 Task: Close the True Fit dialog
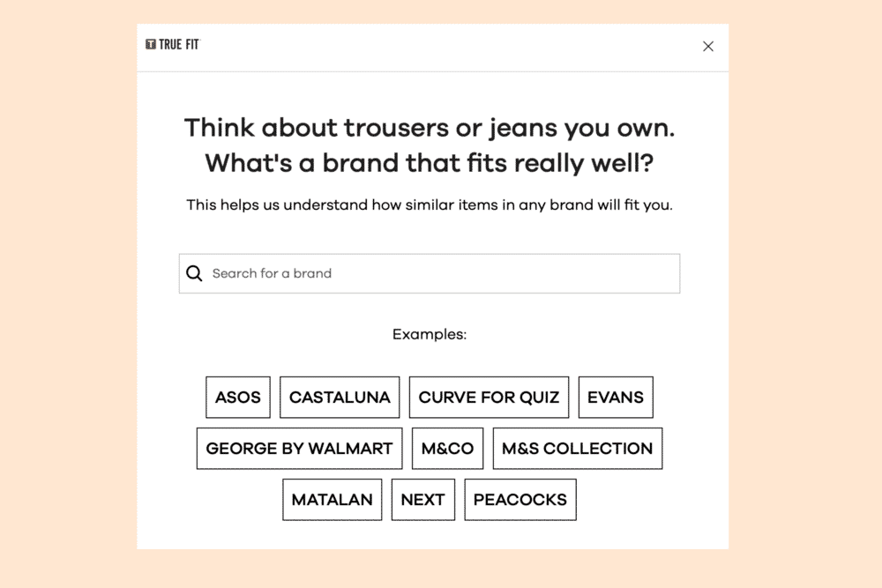click(x=707, y=47)
